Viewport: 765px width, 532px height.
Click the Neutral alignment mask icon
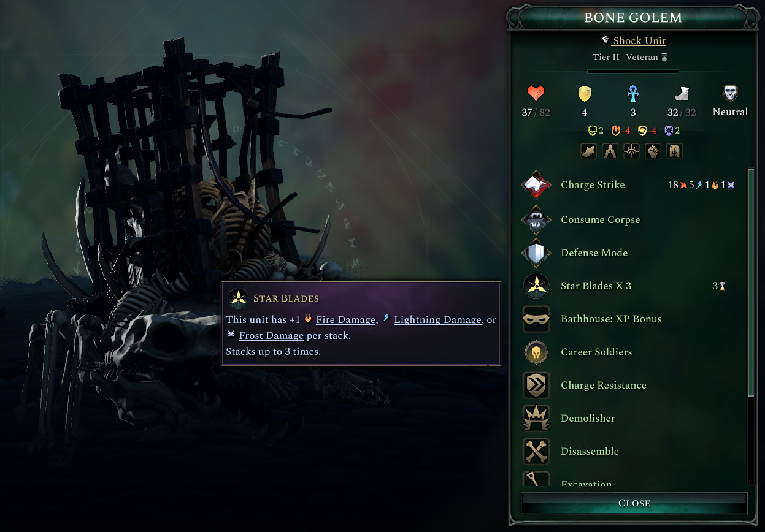click(730, 94)
